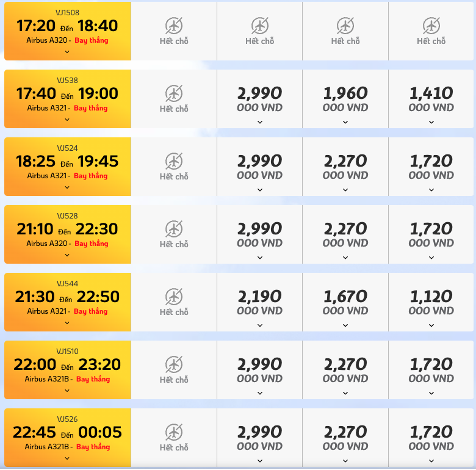Select the 21:10 to 22:30 VJ528 flight
The image size is (476, 470).
tap(67, 234)
